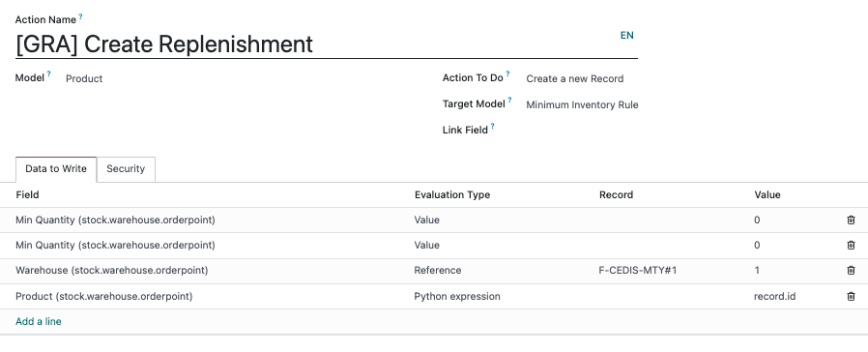The height and width of the screenshot is (352, 868).
Task: Open Action To Do help icon
Action: tap(507, 74)
